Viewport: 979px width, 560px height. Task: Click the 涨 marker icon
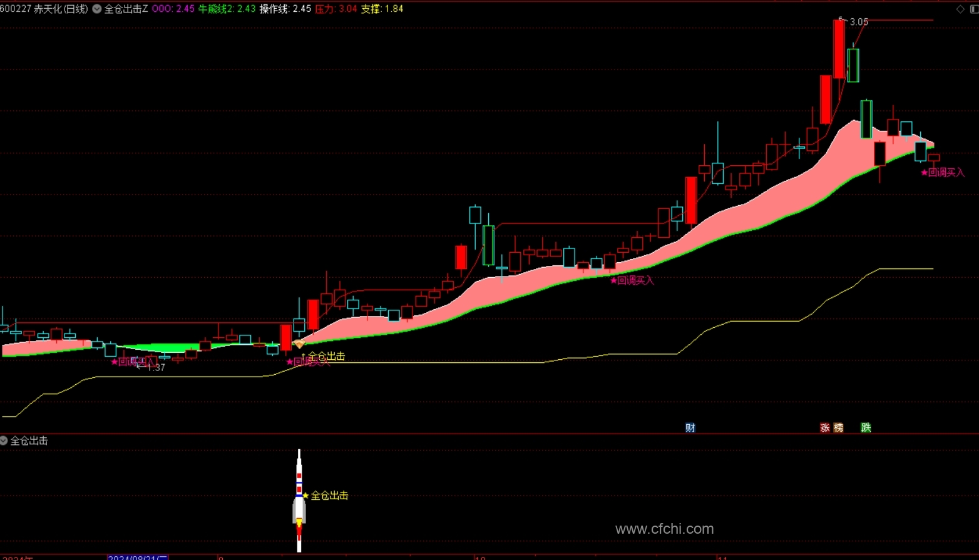tap(825, 428)
